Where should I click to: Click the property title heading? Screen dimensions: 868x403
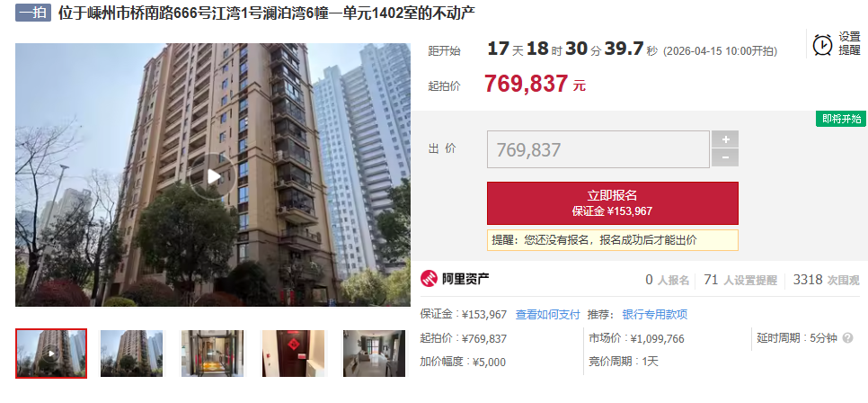[x=267, y=13]
